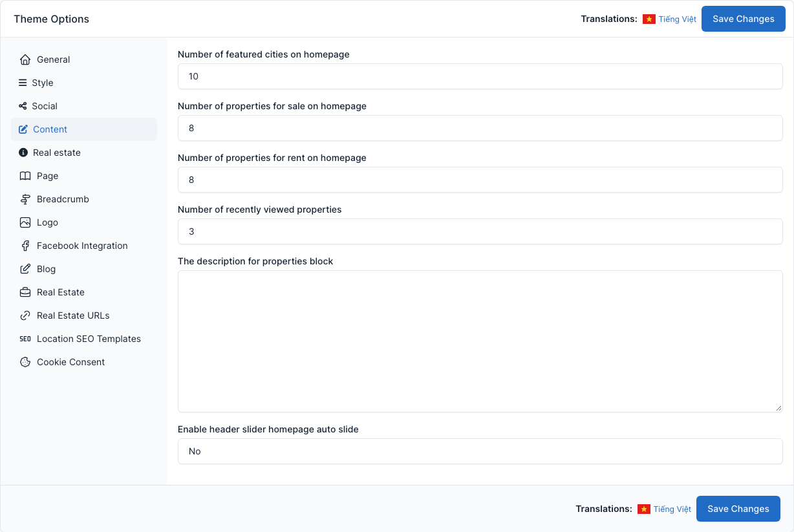
Task: Click the Cookie Consent cookie icon
Action: pos(25,362)
